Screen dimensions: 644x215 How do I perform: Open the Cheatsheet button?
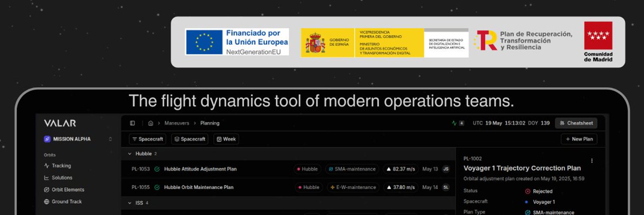[576, 123]
